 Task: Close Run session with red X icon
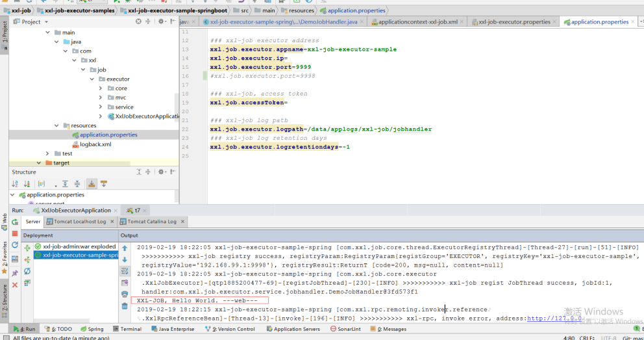pos(15,285)
